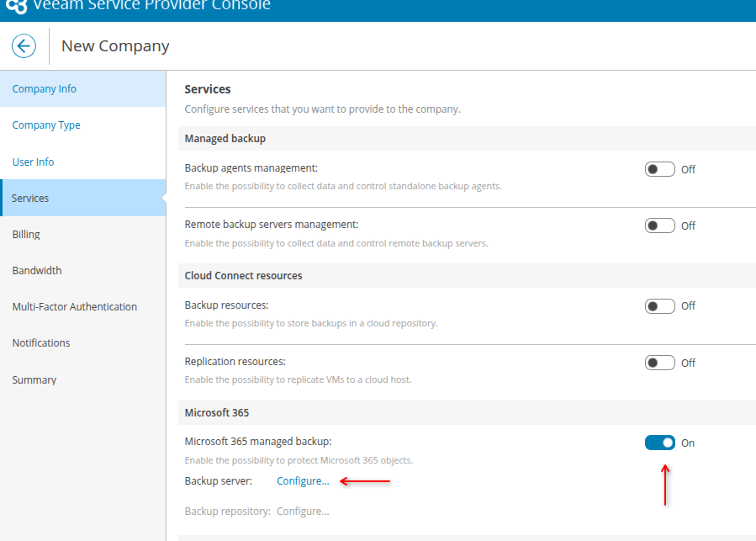
Task: Click Configure link for Backup repository
Action: coord(303,511)
